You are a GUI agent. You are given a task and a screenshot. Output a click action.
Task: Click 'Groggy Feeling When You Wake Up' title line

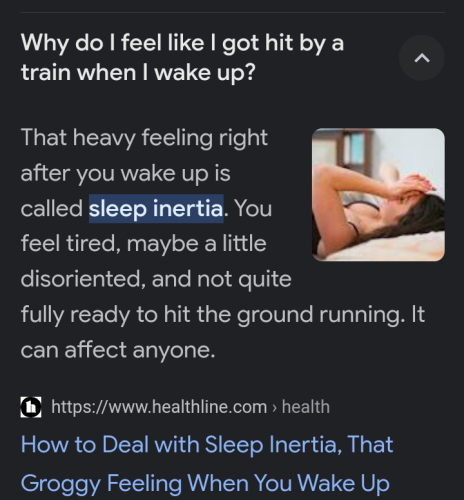click(205, 484)
